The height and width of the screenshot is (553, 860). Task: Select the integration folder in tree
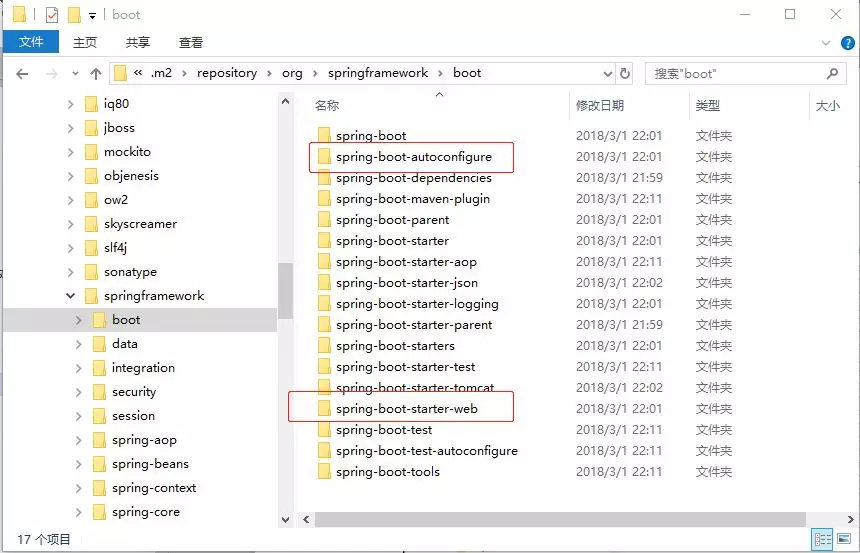(x=143, y=368)
